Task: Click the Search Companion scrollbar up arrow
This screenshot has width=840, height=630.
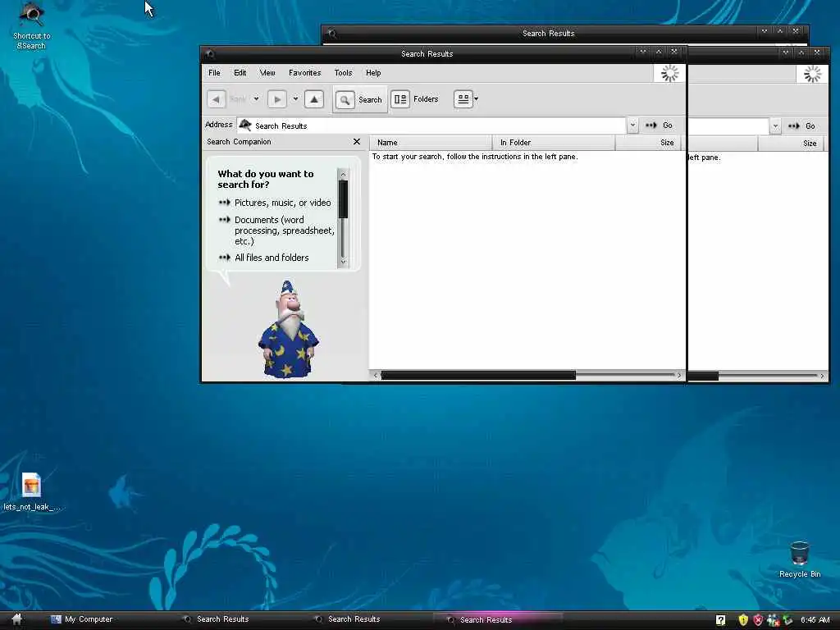Action: (344, 174)
